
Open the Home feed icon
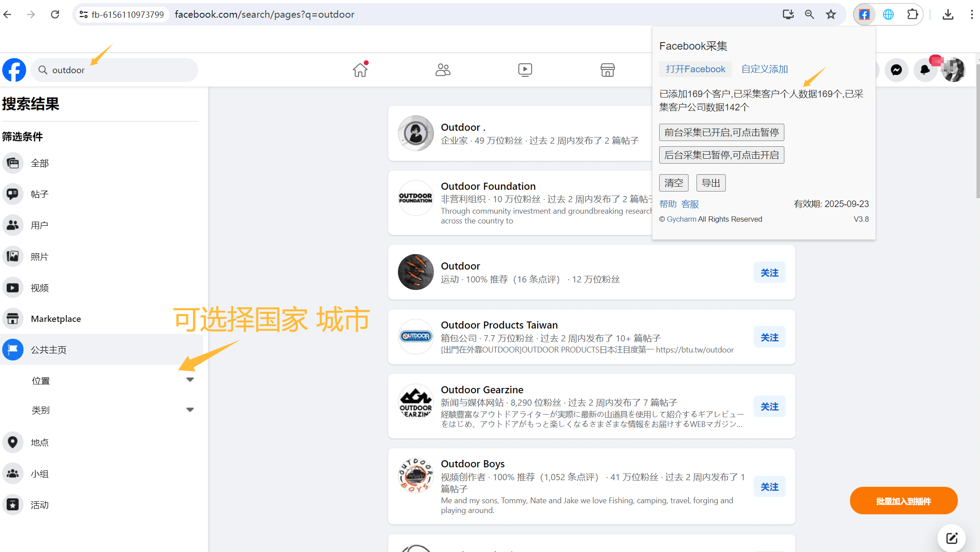[x=360, y=70]
